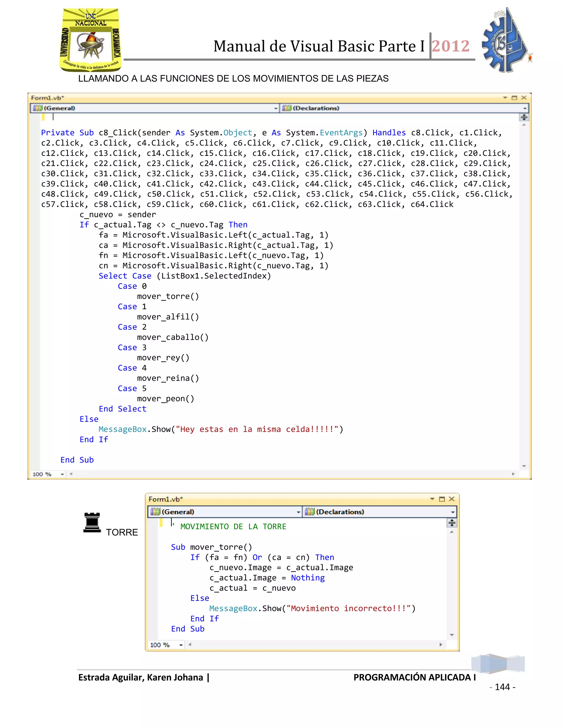Image resolution: width=563 pixels, height=728 pixels.
Task: Open the (Declarations) method dropdown in the top code window
Action: 404,108
